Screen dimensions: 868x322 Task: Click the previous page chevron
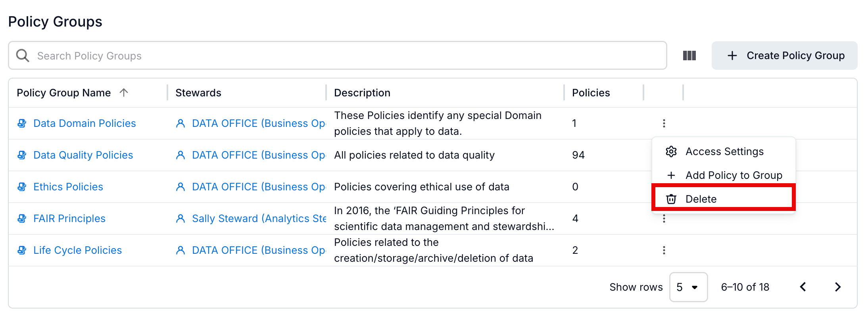[803, 287]
